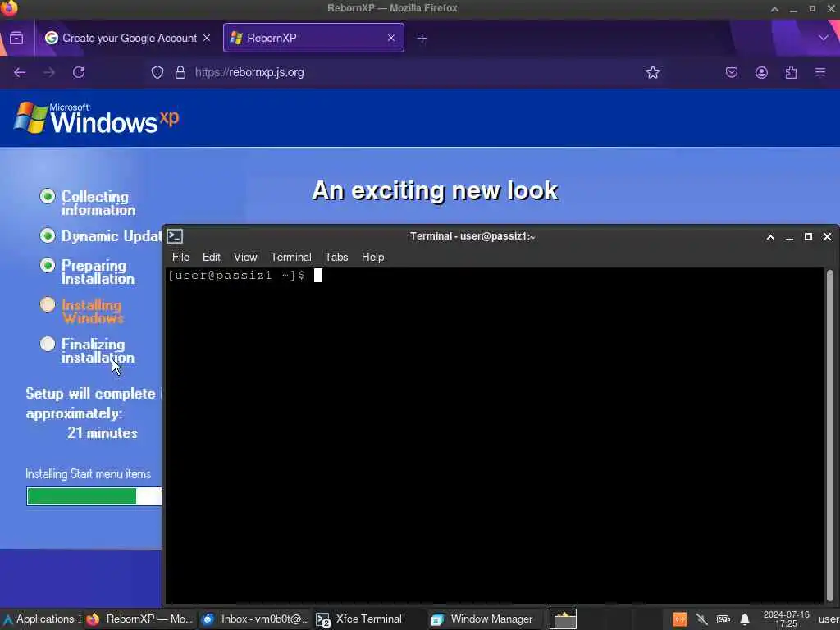Image resolution: width=840 pixels, height=630 pixels.
Task: Close the RebornXP tab
Action: pyautogui.click(x=391, y=38)
